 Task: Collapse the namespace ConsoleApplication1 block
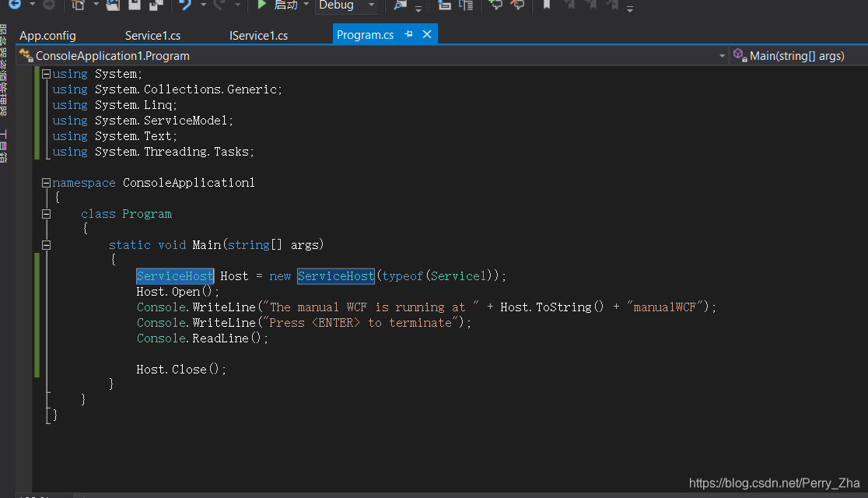pyautogui.click(x=47, y=183)
